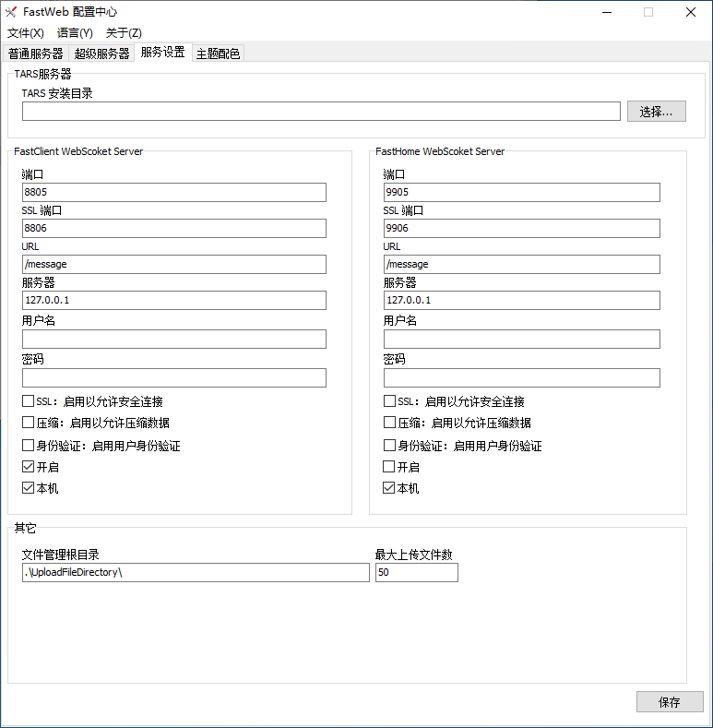Click the 选择... browse button
Screen dimensions: 713x728
[656, 112]
